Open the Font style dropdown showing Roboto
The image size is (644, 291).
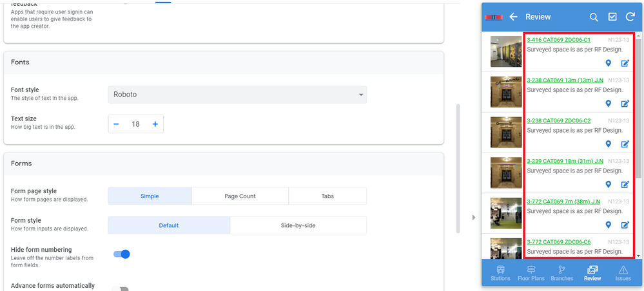coord(237,95)
